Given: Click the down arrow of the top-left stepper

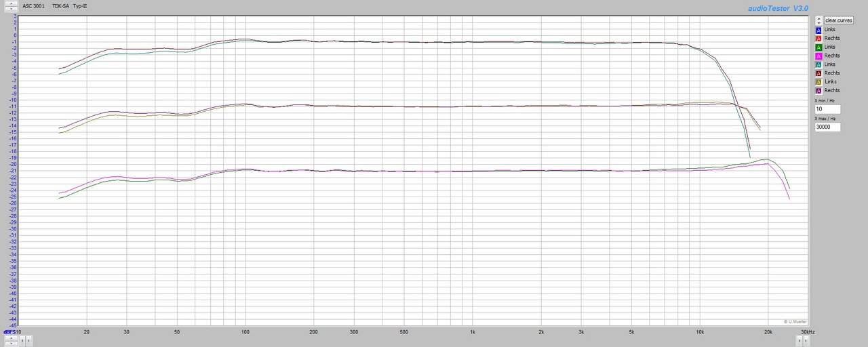Looking at the screenshot, I should [11, 9].
